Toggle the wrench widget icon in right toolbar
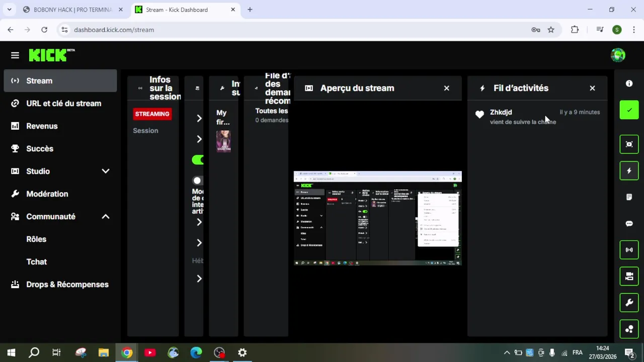Screen dimensions: 644x362 point(629,303)
